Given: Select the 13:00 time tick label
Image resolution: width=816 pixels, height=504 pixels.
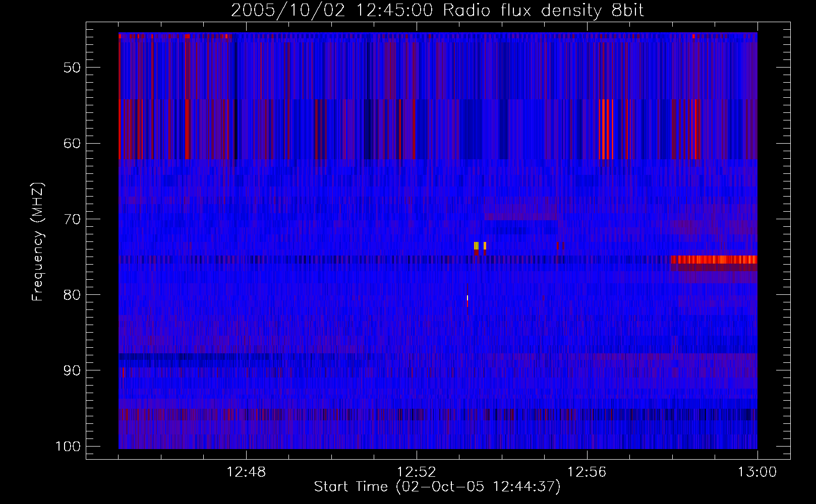Looking at the screenshot, I should 757,472.
